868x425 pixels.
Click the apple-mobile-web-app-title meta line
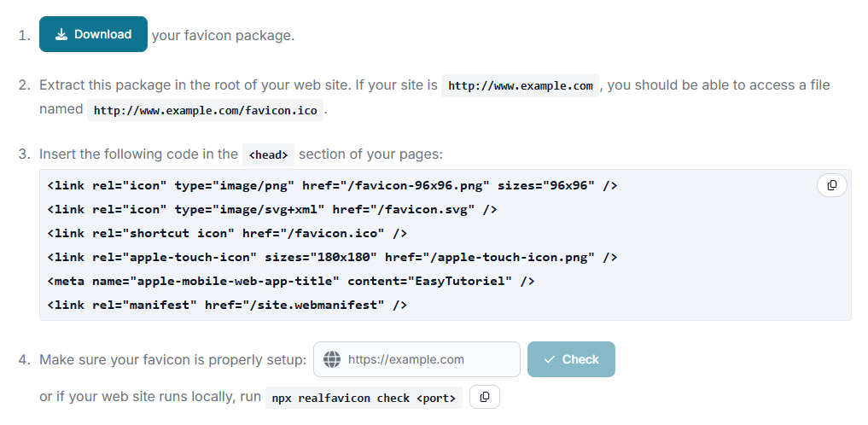click(x=291, y=281)
